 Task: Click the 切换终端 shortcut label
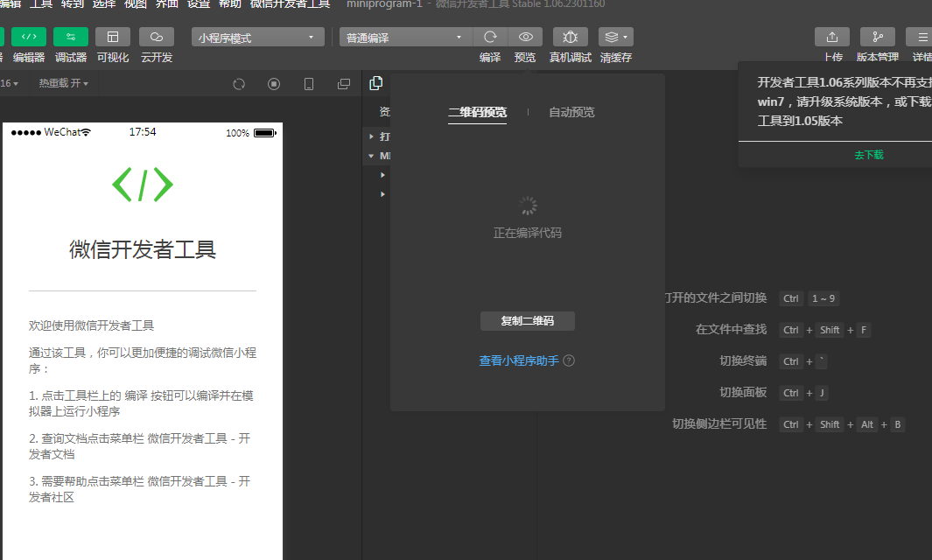743,360
